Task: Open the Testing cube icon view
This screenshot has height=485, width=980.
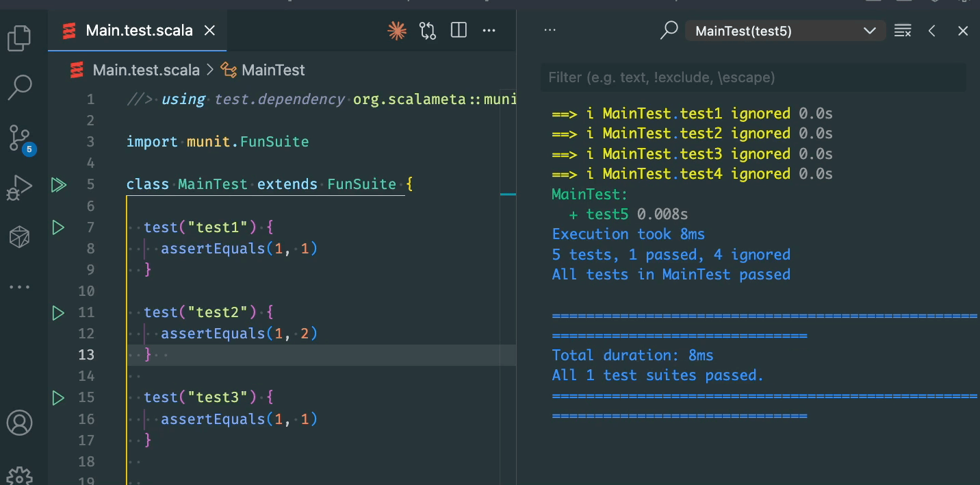Action: coord(19,238)
